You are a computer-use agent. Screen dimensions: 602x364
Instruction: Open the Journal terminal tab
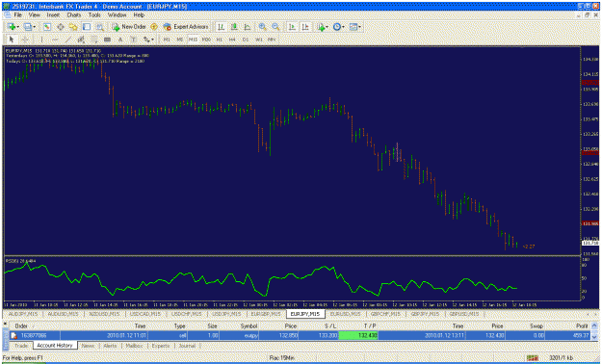(x=187, y=346)
